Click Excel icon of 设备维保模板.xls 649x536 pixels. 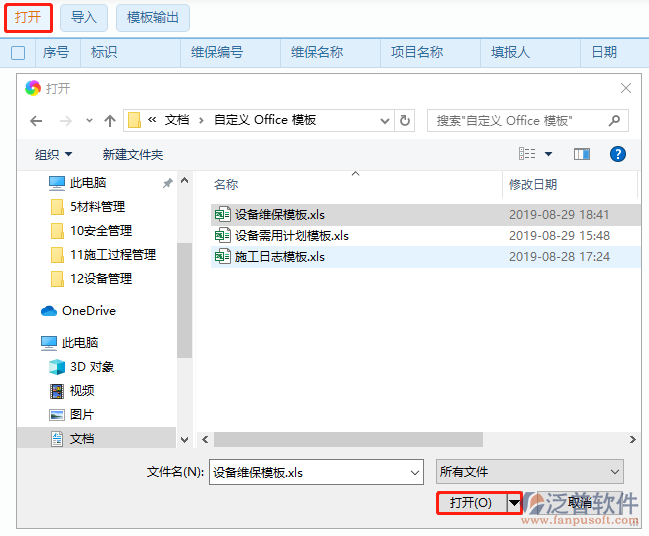click(x=223, y=214)
